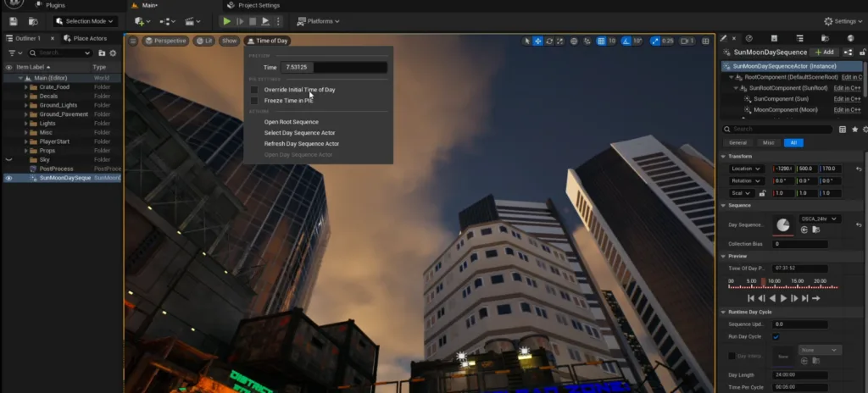Open the viewport layout grid icon
The height and width of the screenshot is (393, 868).
(x=706, y=41)
